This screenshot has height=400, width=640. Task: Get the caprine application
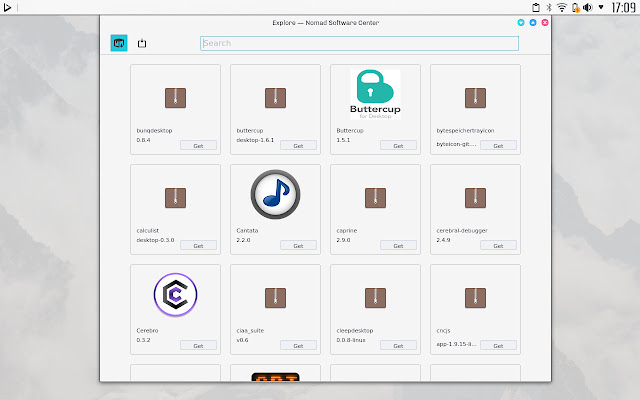pyautogui.click(x=398, y=245)
